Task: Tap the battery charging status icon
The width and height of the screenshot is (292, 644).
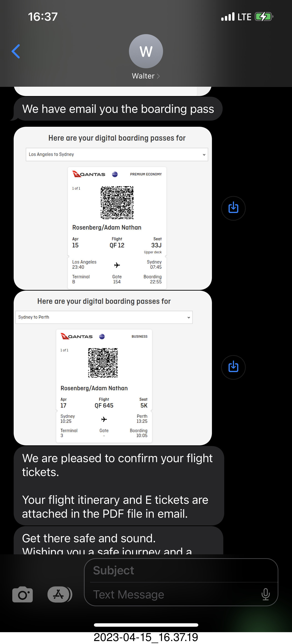Action: pyautogui.click(x=264, y=17)
